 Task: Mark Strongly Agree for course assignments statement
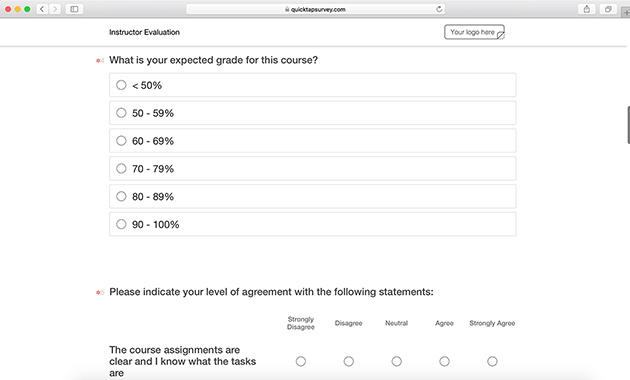492,362
